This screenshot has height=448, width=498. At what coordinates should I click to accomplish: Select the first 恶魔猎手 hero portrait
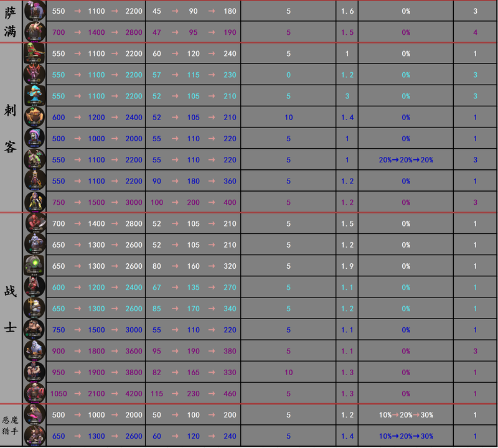coord(34,415)
